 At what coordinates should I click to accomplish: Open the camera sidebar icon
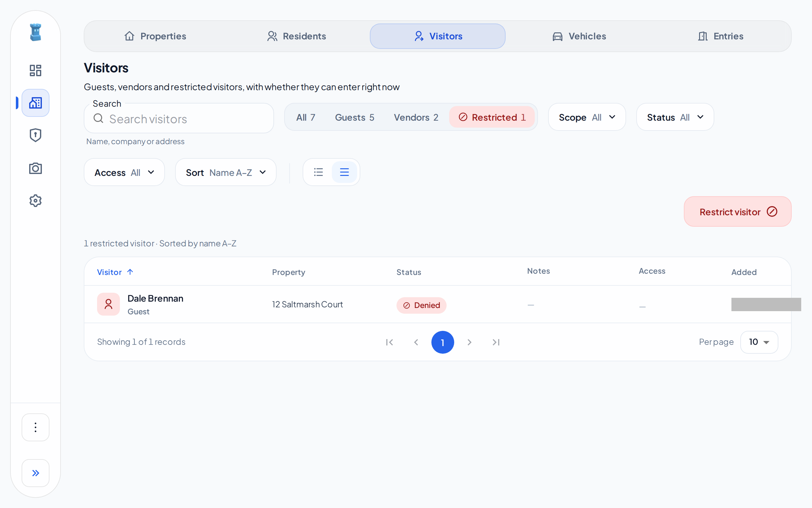(x=36, y=168)
